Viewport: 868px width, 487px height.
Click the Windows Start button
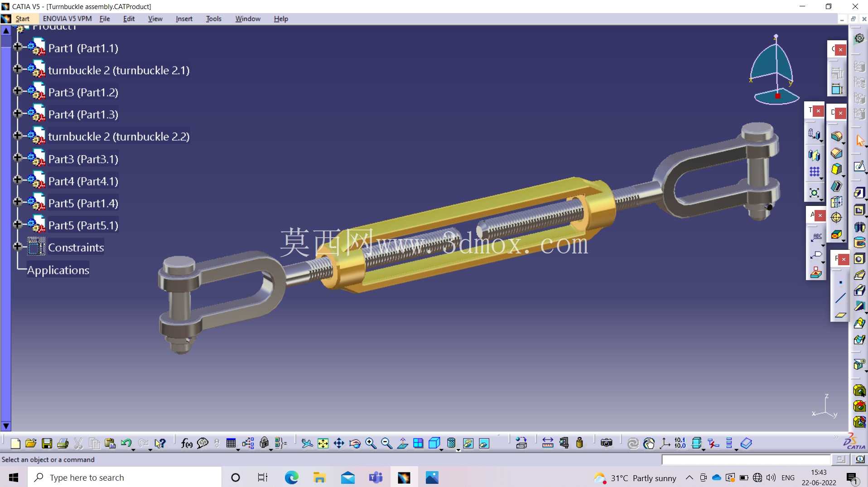(14, 477)
